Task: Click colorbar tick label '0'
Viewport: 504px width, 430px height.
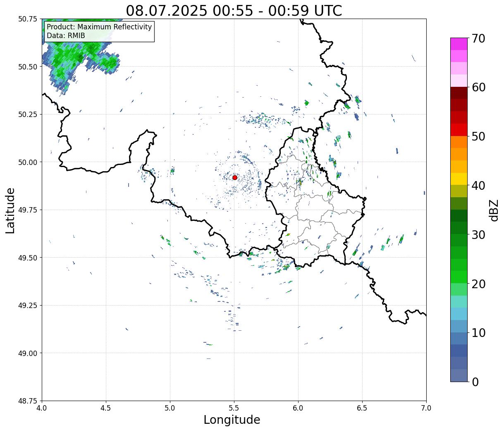Action: (475, 382)
